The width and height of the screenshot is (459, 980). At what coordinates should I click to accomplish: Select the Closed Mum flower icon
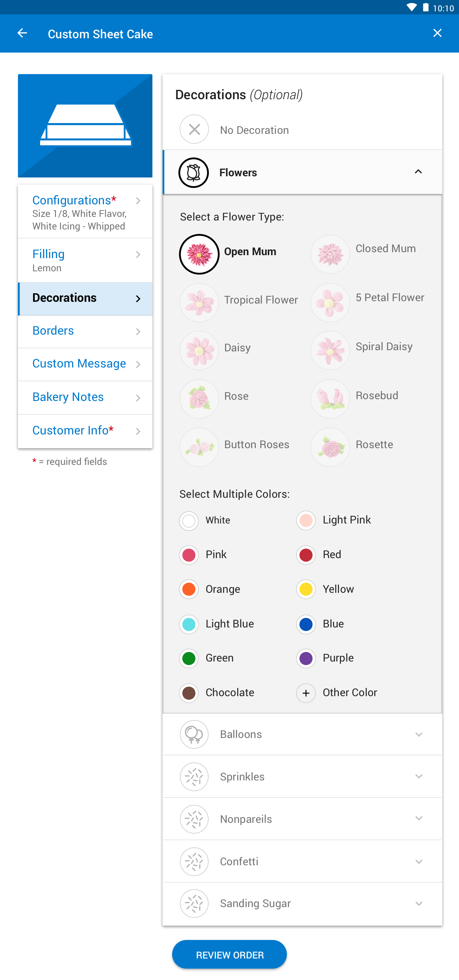[330, 254]
